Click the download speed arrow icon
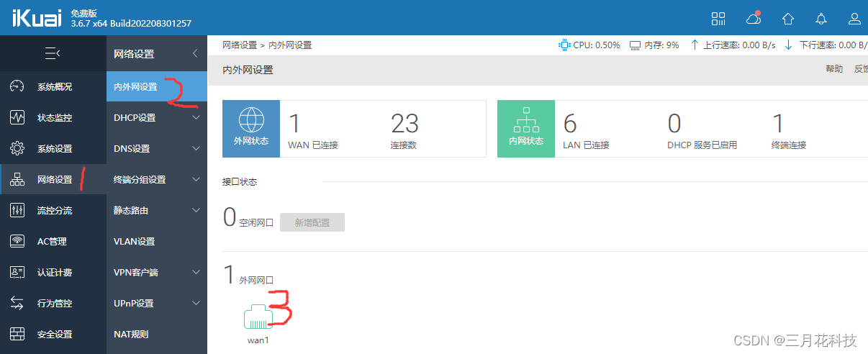Screen dimensions: 868x354 (788, 45)
